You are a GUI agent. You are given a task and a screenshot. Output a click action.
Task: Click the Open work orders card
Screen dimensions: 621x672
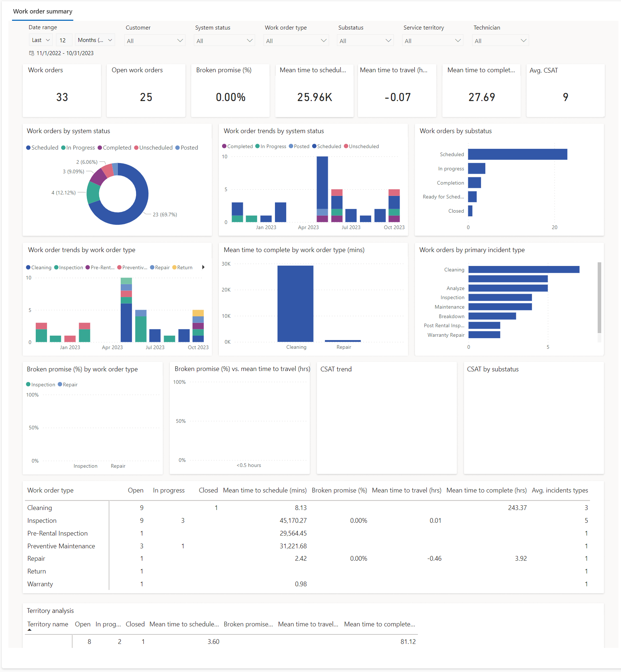tap(146, 90)
